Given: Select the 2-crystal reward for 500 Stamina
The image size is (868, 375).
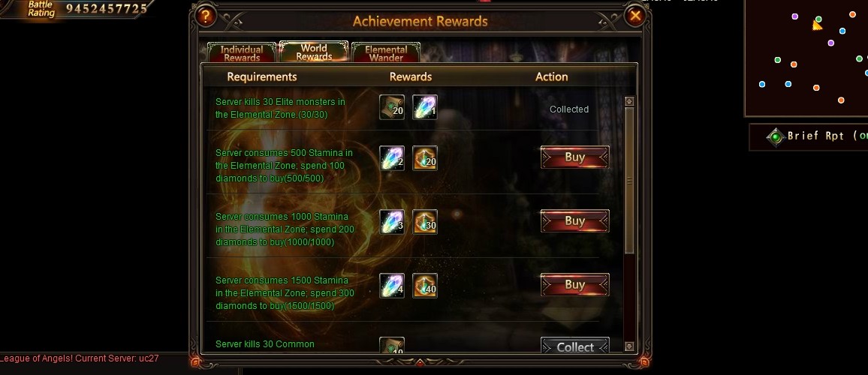Looking at the screenshot, I should tap(391, 158).
